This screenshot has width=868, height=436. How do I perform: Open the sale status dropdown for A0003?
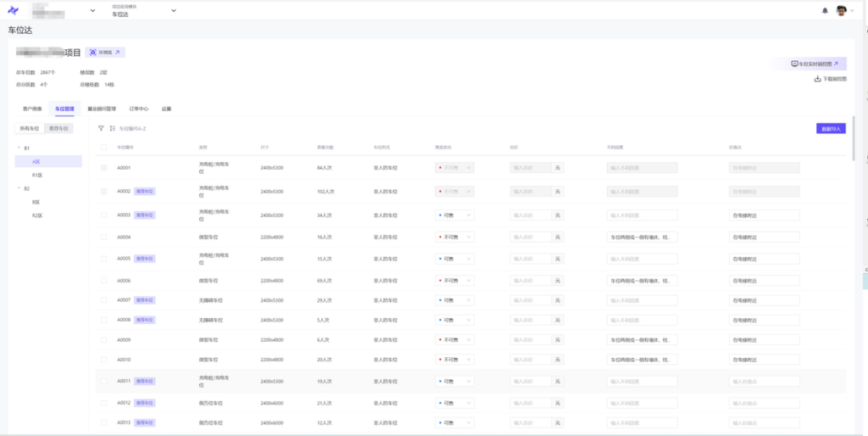pos(455,215)
